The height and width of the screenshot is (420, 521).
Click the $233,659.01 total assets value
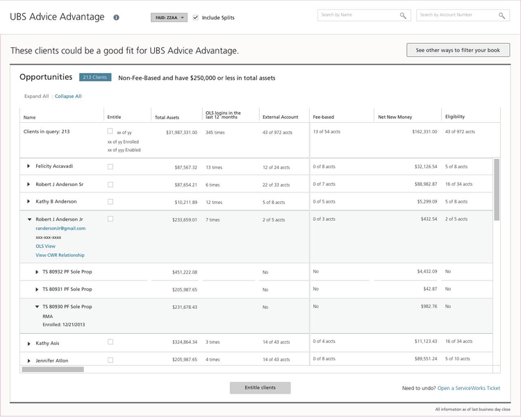[x=184, y=220]
